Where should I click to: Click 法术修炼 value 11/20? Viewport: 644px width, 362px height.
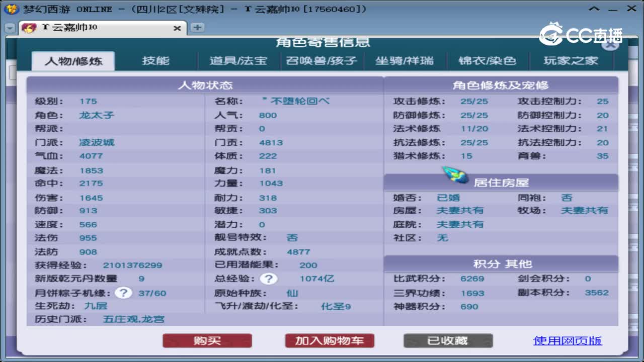click(x=474, y=129)
